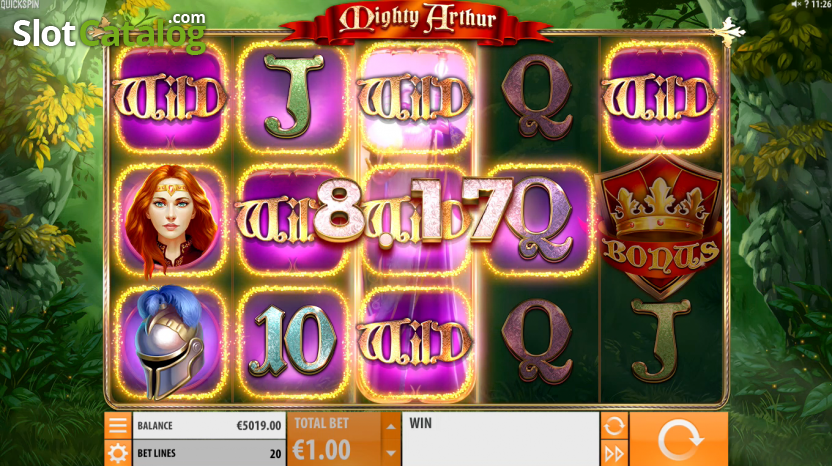
Task: Click the large spin button
Action: pos(679,439)
